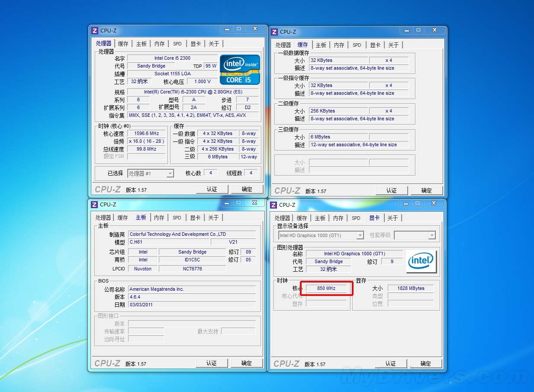This screenshot has width=534, height=392.
Task: Click the GPU core clock "850 MHz"
Action: (x=326, y=288)
